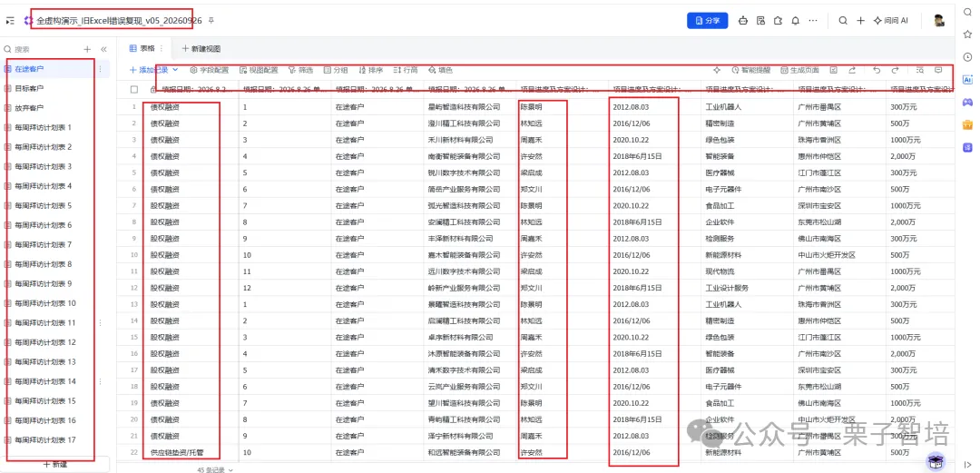Open 视图配置 view settings
This screenshot has height=473, width=980.
259,70
